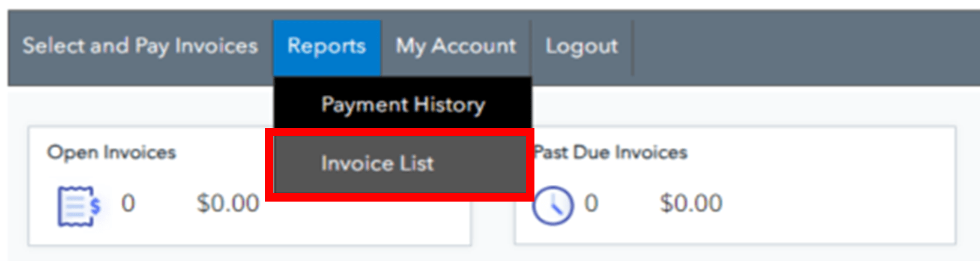Click the Past Due clock icon
The width and height of the screenshot is (980, 261).
(x=552, y=206)
